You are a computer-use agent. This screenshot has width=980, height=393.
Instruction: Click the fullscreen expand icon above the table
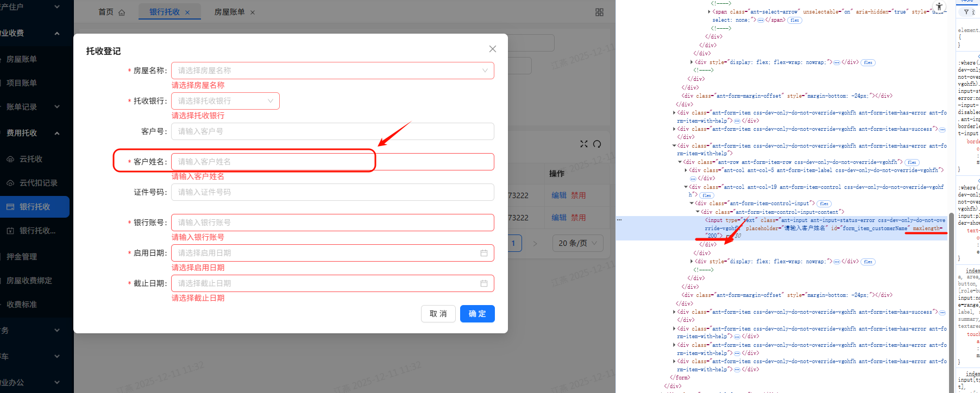point(584,144)
